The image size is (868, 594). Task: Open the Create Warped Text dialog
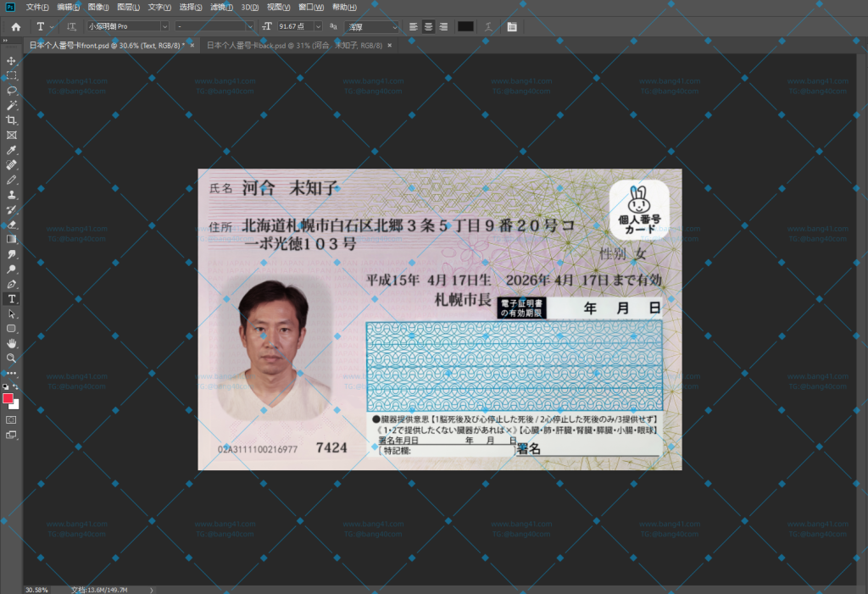487,26
